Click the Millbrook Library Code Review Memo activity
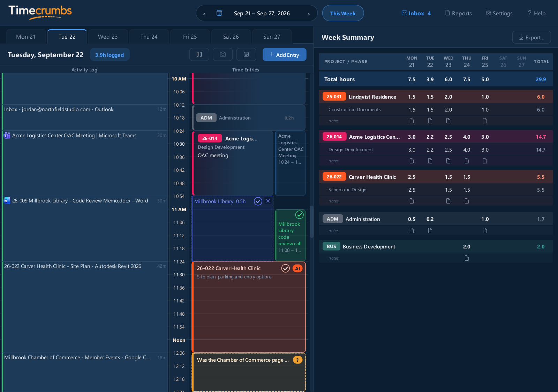 coord(85,229)
